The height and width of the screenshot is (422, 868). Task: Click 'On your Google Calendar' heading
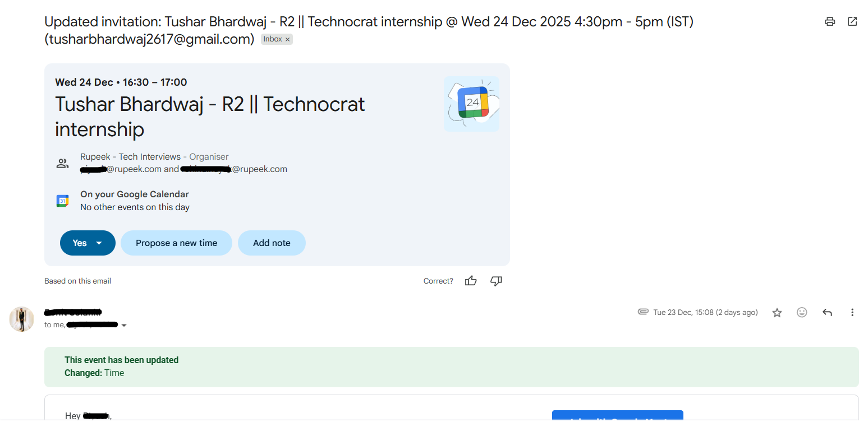(135, 194)
